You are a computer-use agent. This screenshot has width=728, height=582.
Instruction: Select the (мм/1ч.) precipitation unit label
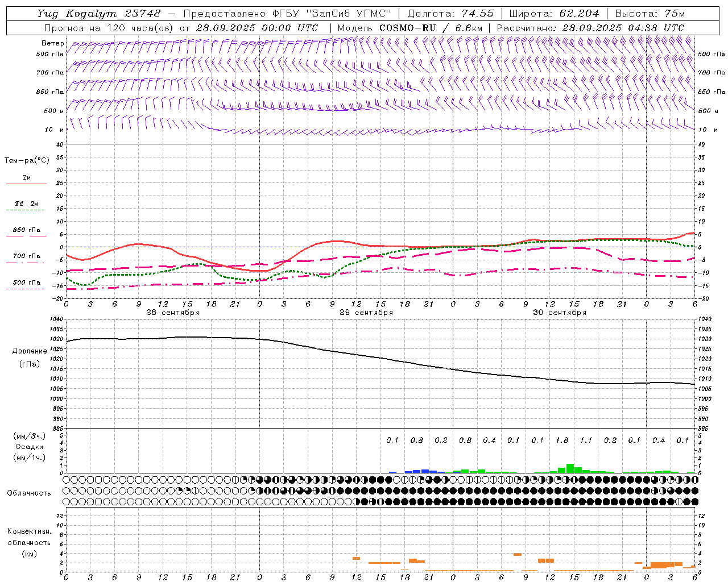click(x=30, y=458)
